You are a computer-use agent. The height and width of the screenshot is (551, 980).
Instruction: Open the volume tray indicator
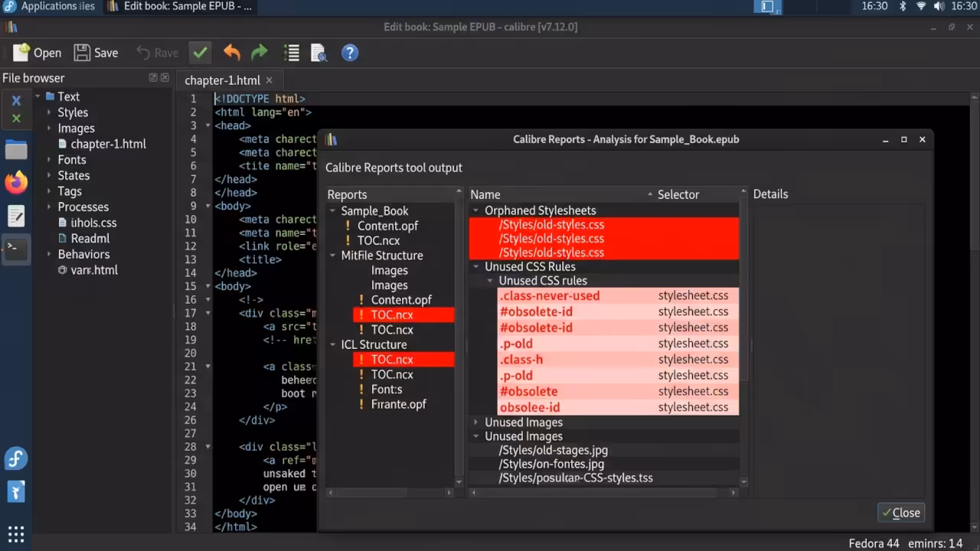(939, 6)
